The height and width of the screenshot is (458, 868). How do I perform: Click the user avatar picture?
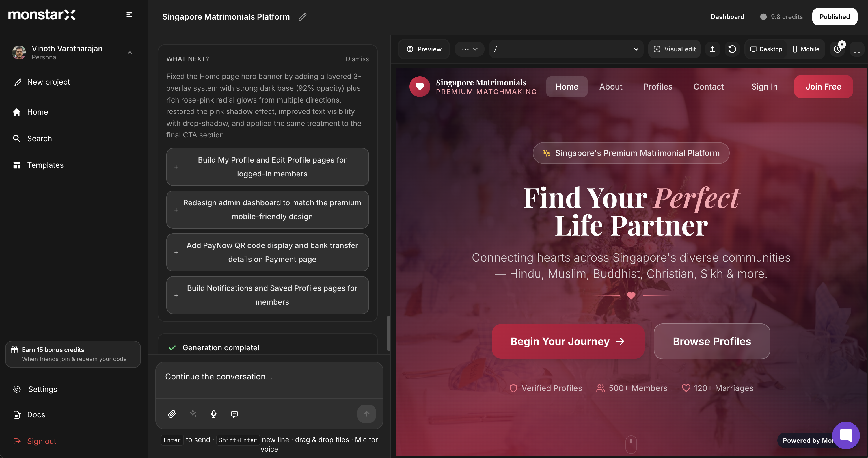tap(19, 53)
